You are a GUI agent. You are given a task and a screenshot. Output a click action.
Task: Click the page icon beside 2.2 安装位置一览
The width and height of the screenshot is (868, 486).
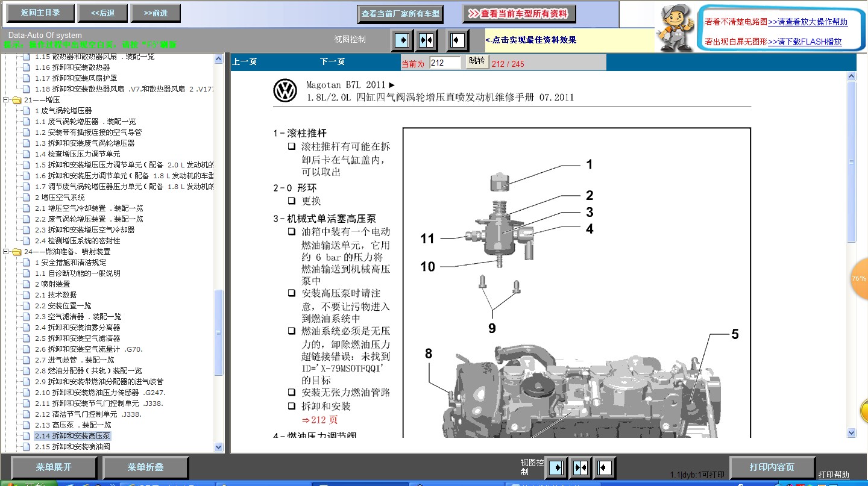(x=26, y=306)
